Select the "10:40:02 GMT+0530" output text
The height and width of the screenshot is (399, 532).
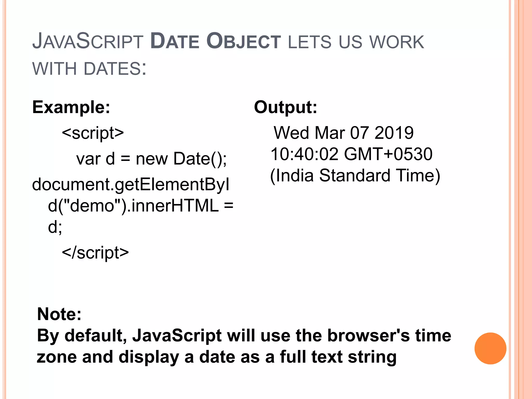351,154
